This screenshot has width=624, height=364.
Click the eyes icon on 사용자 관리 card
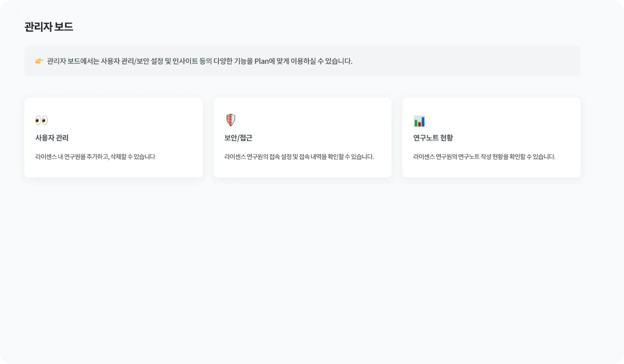tap(41, 120)
